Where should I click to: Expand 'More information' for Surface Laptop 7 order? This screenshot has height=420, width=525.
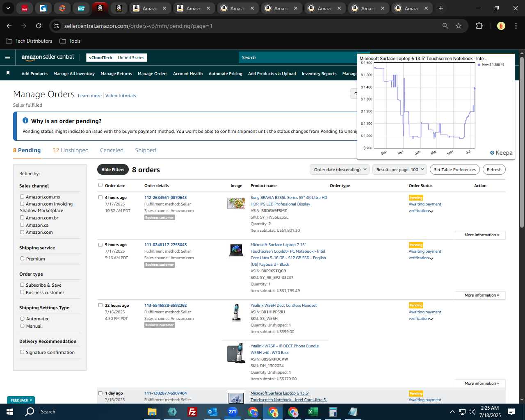(x=480, y=295)
